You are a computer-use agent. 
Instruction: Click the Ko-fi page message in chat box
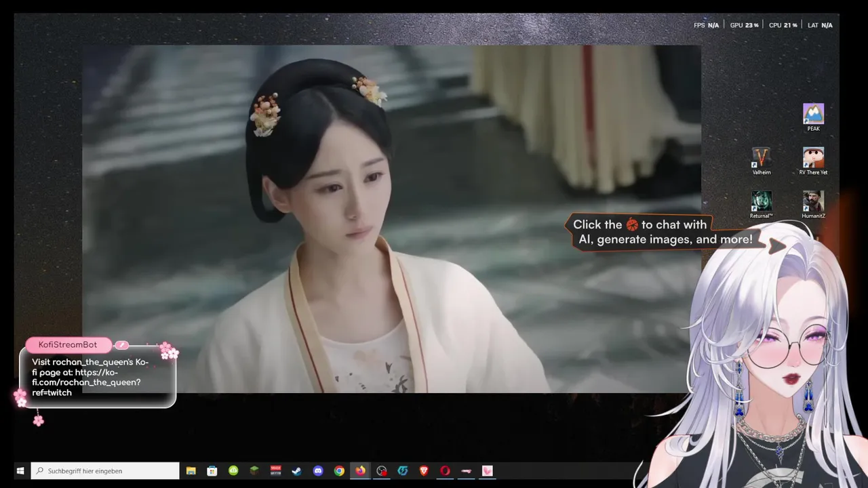click(x=90, y=378)
